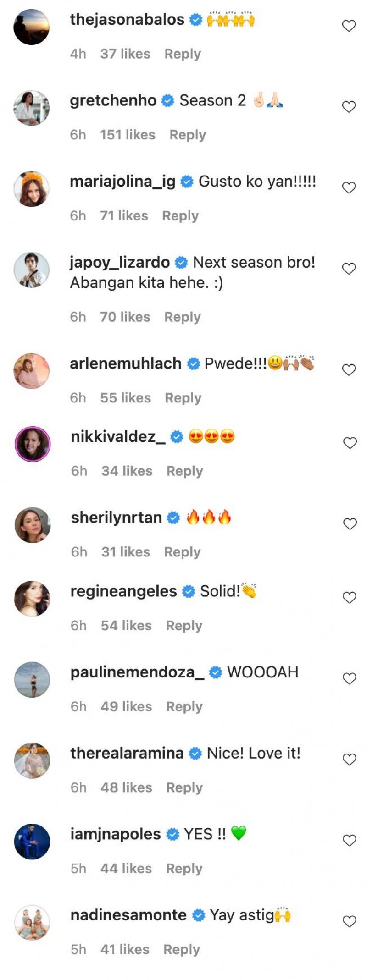Open the gretchenho username profile link

tap(113, 100)
